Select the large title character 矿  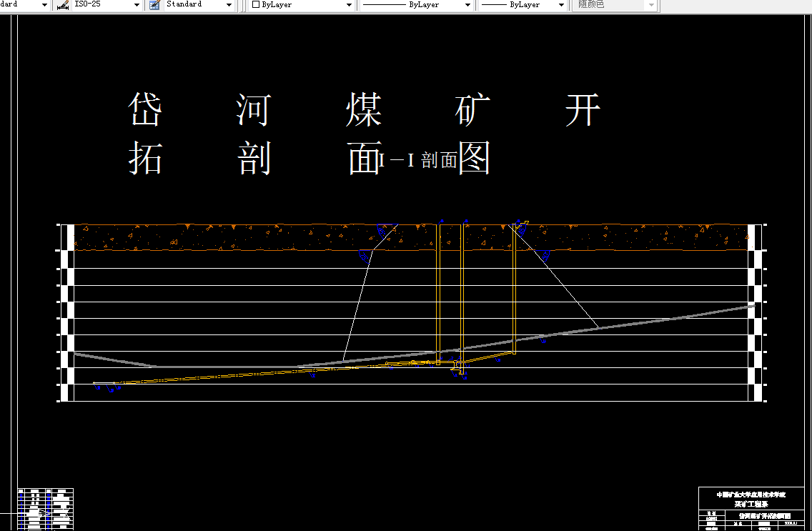[472, 109]
